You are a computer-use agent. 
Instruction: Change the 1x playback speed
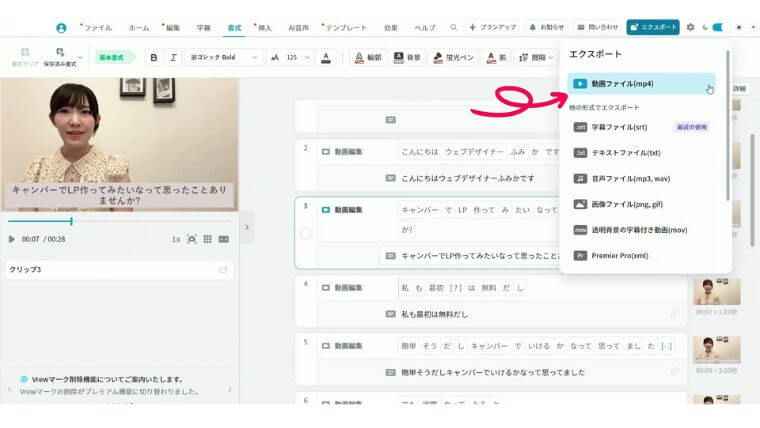(176, 239)
